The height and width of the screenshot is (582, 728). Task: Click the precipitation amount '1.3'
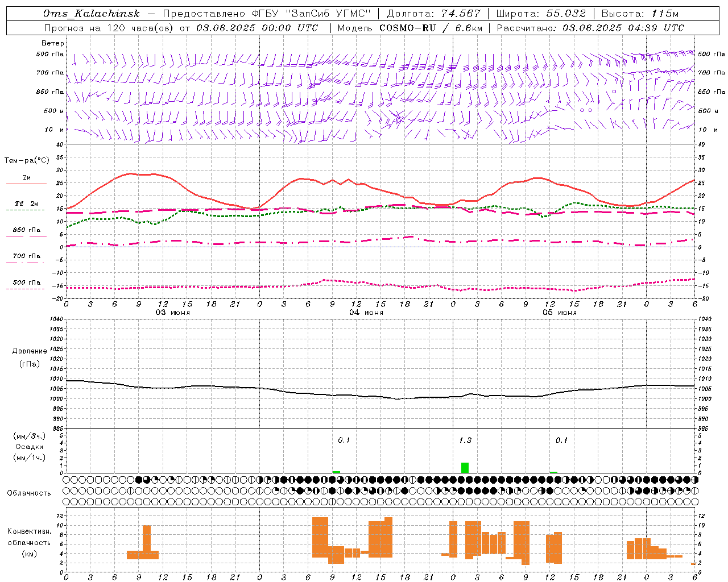465,440
